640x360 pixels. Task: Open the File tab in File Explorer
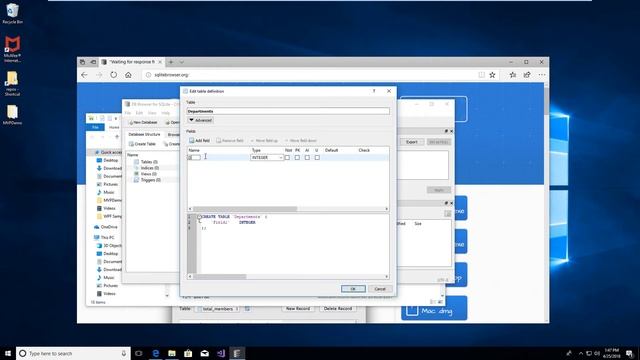[x=95, y=127]
